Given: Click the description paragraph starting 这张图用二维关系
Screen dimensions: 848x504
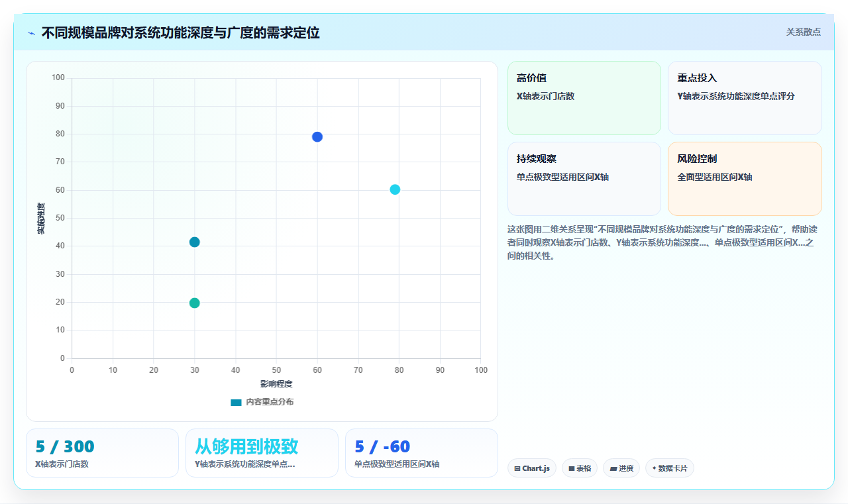Looking at the screenshot, I should (x=662, y=242).
